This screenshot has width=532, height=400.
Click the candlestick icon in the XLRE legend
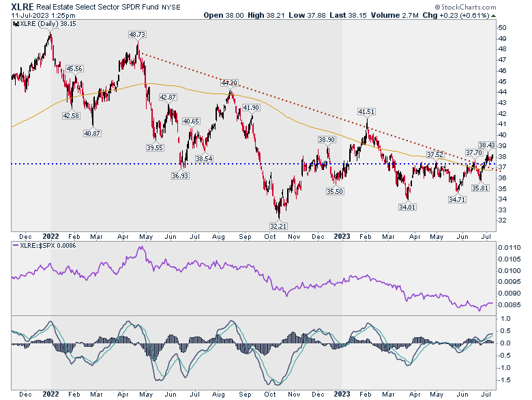click(16, 24)
